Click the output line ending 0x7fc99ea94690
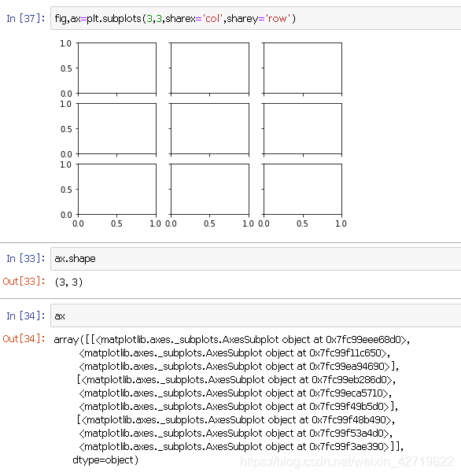This screenshot has width=461, height=476. pyautogui.click(x=238, y=367)
